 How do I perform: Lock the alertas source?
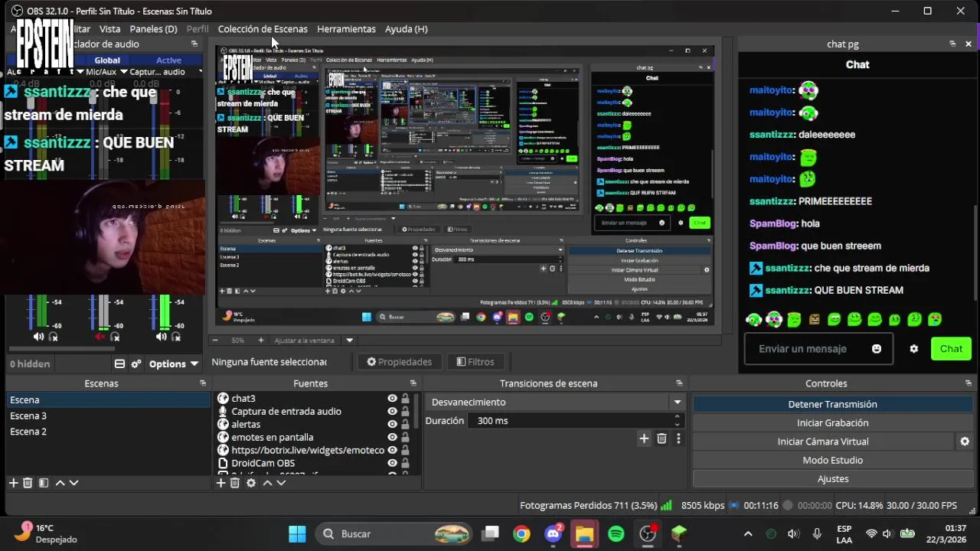[405, 425]
